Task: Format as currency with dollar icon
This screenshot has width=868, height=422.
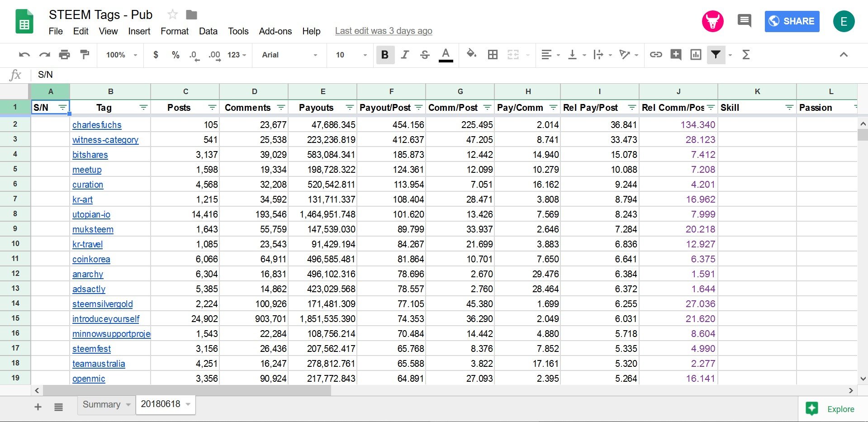Action: (x=156, y=55)
